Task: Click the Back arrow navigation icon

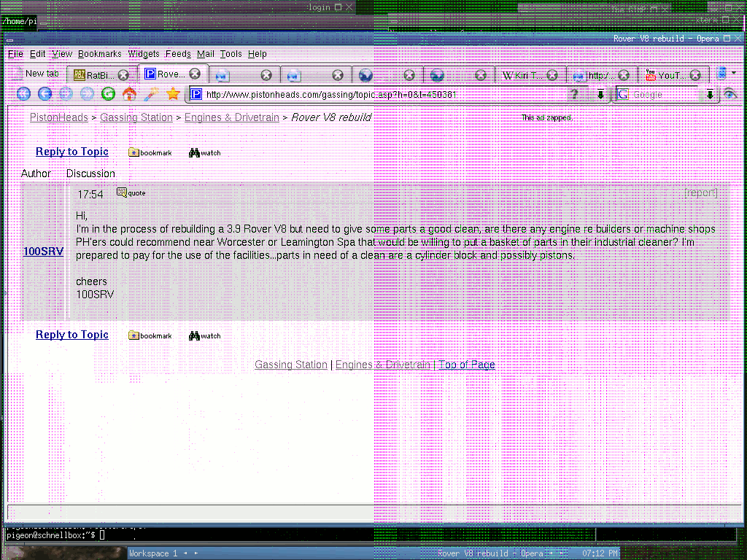Action: (x=44, y=94)
